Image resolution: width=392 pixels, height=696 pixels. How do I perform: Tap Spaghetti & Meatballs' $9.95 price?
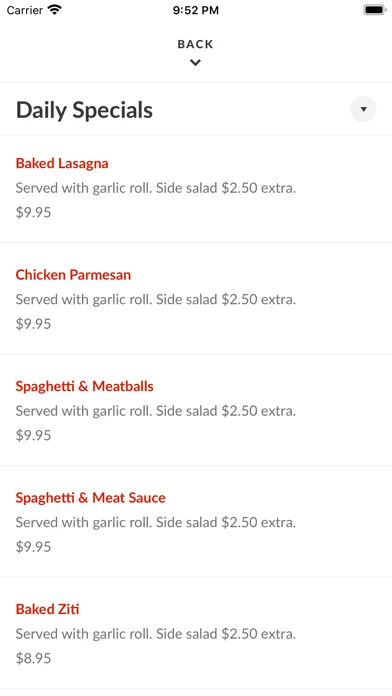tap(33, 435)
